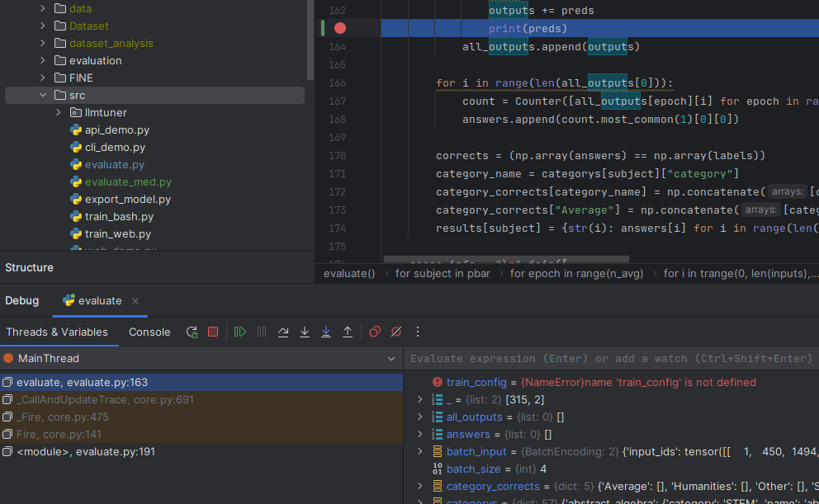Close the evaluate debug tab
The width and height of the screenshot is (819, 504).
pyautogui.click(x=135, y=301)
